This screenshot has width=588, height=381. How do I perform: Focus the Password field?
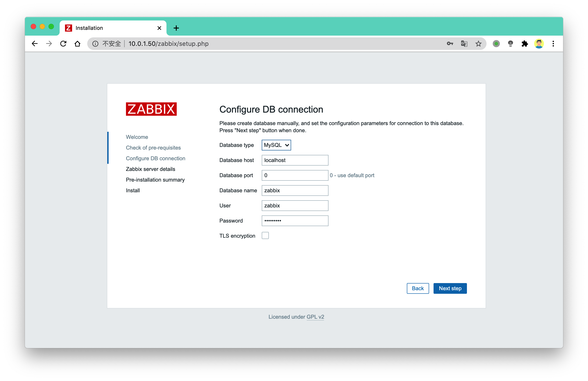pos(295,221)
